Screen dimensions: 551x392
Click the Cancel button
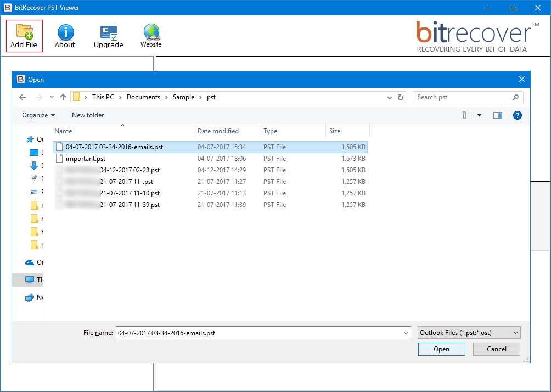(497, 349)
